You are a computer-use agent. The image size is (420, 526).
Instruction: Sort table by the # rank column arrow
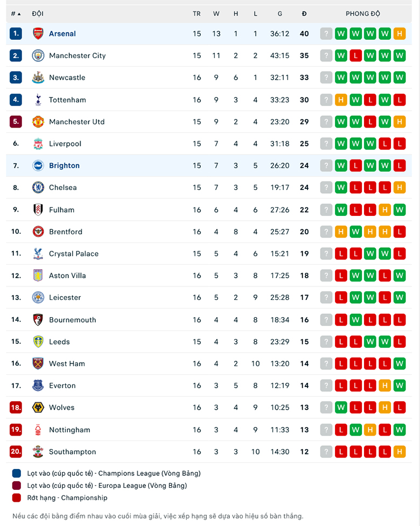pyautogui.click(x=16, y=14)
